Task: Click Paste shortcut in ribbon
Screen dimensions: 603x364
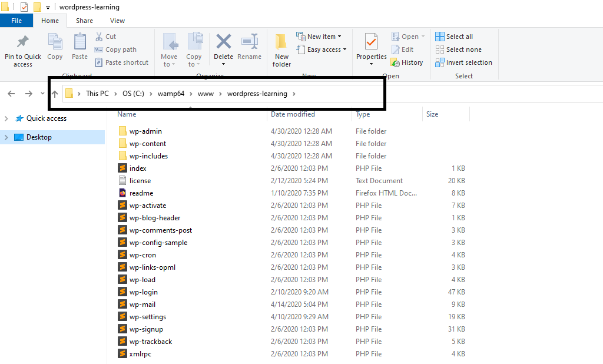Action: [121, 62]
